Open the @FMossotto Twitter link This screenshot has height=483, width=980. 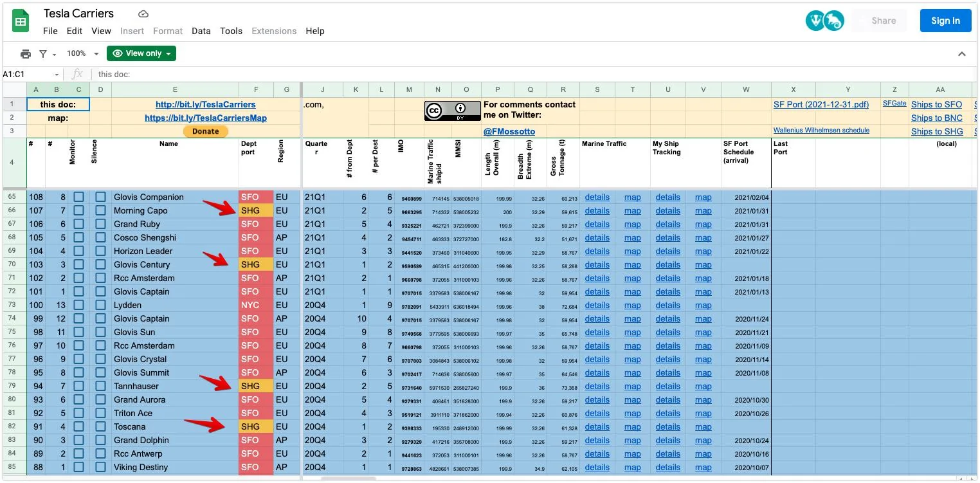coord(509,132)
